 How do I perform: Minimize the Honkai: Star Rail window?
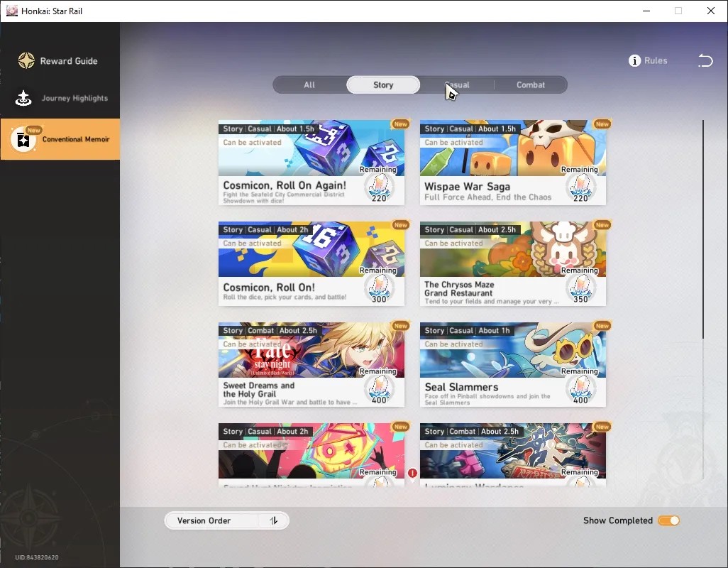[646, 11]
